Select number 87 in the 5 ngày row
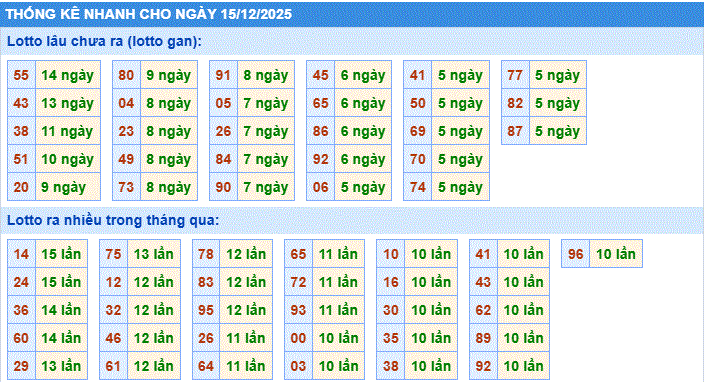 tap(515, 131)
